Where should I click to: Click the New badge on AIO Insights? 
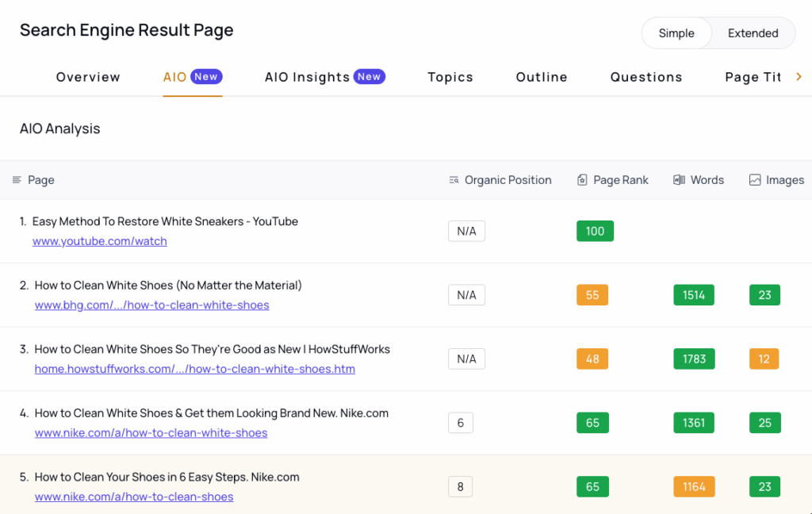tap(370, 77)
